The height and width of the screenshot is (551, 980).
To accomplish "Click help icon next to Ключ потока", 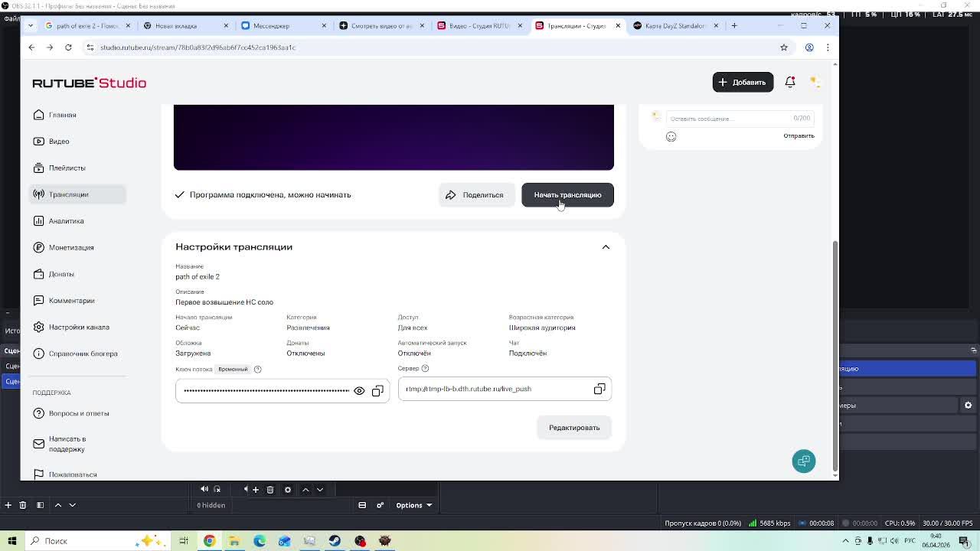I will (257, 369).
